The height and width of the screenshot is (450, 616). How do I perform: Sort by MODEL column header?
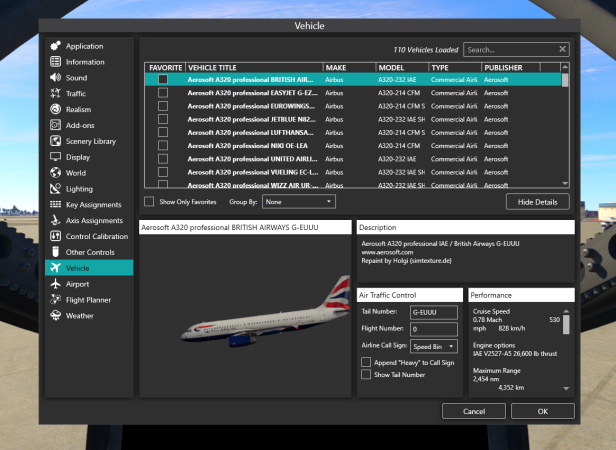(402, 68)
